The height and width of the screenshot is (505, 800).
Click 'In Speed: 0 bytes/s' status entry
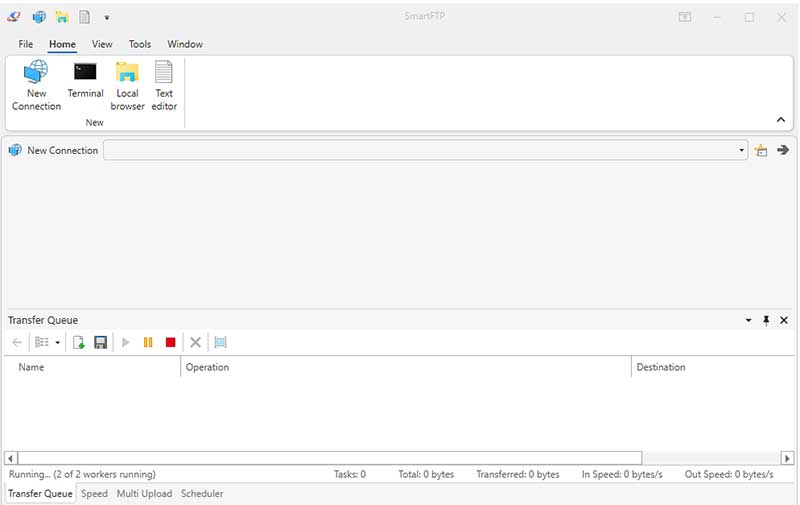(x=622, y=474)
